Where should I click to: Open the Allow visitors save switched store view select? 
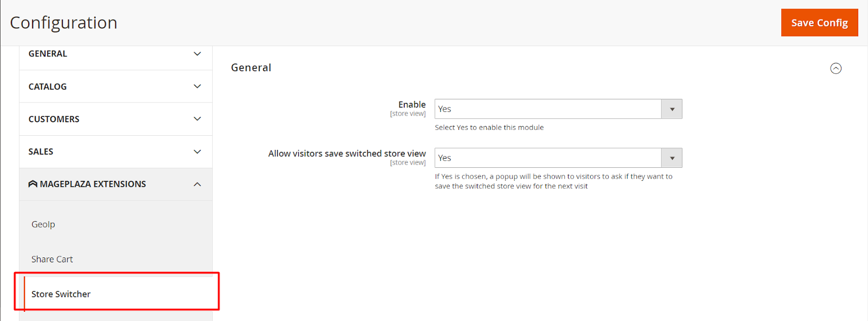[548, 158]
